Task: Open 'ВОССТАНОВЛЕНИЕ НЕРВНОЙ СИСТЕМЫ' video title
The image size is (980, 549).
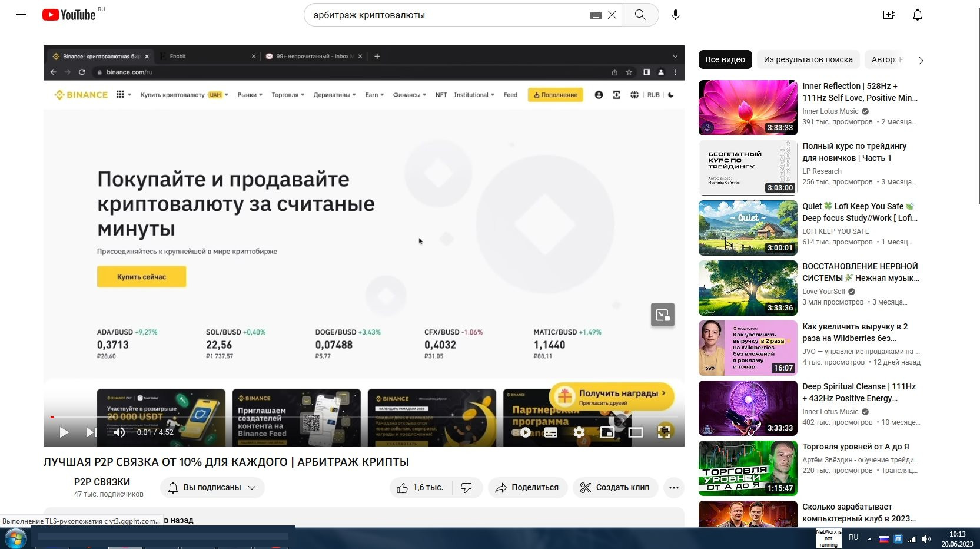Action: pyautogui.click(x=860, y=272)
